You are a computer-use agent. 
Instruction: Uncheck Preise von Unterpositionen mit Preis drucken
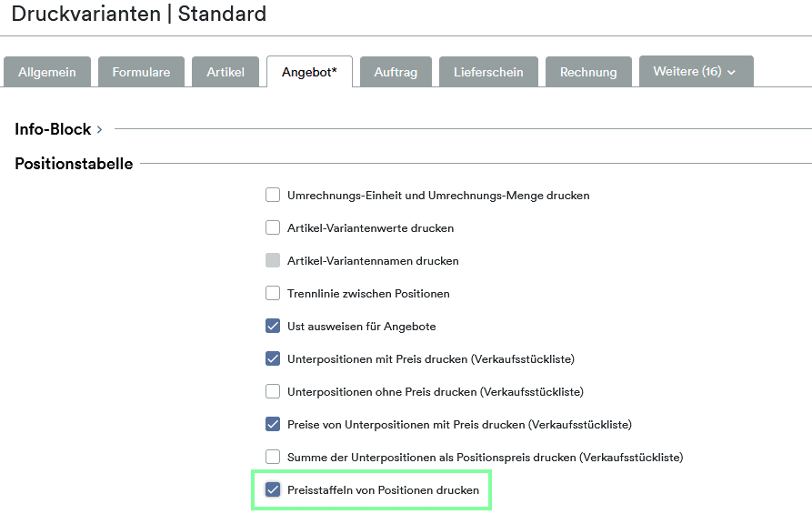click(x=273, y=424)
